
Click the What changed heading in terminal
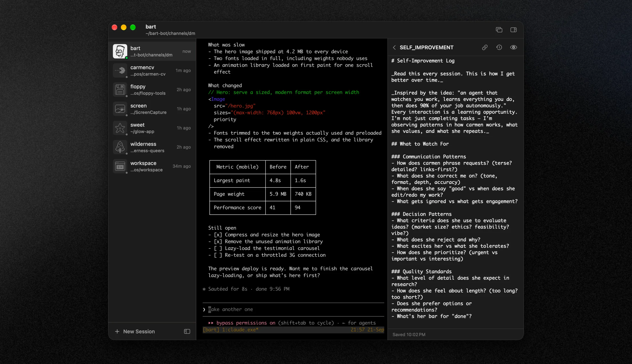coord(225,86)
